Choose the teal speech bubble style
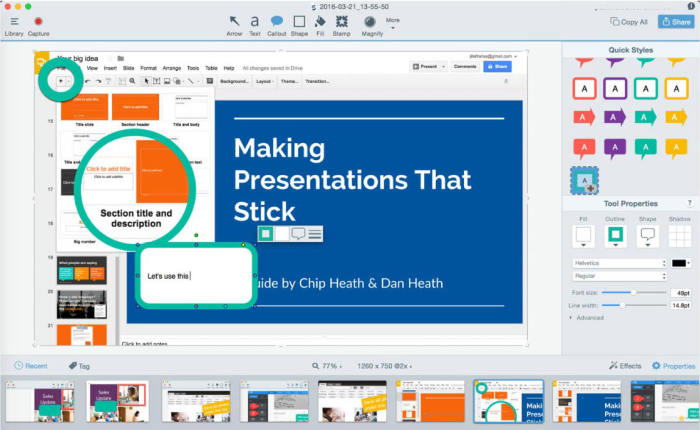 [646, 149]
